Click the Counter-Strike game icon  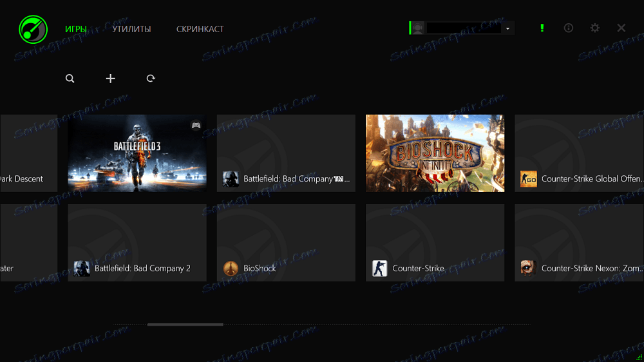pos(379,269)
